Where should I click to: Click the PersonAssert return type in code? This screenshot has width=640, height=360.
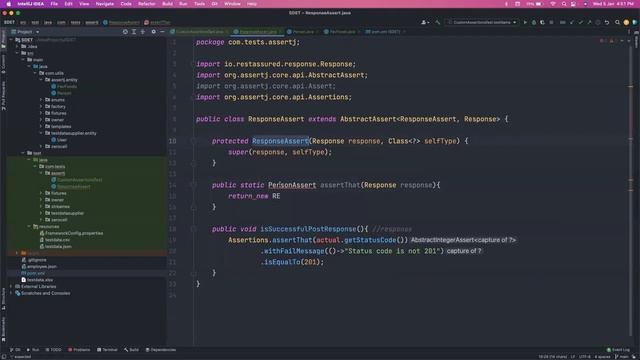(x=292, y=185)
